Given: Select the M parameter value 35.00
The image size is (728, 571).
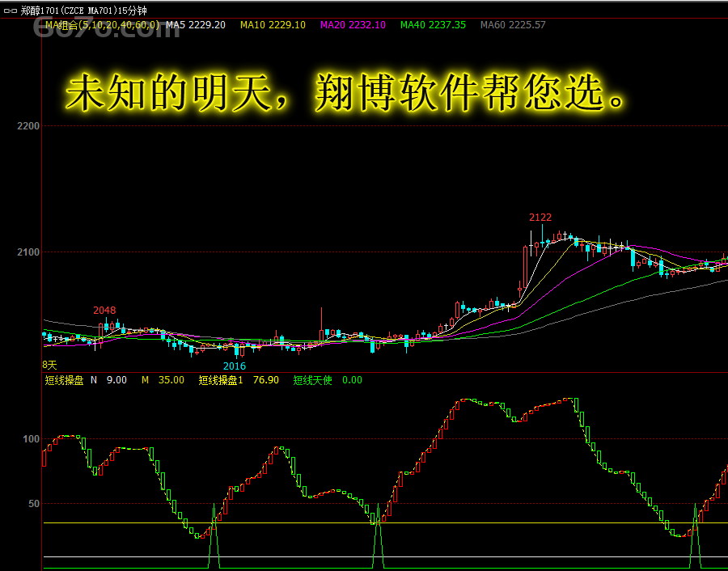Looking at the screenshot, I should coord(171,380).
